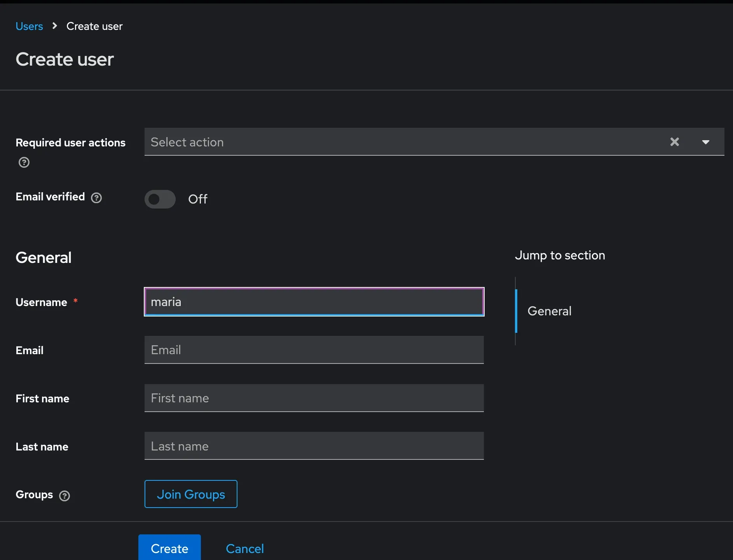Screen dimensions: 733x560
Task: Jump to the General section
Action: [549, 311]
